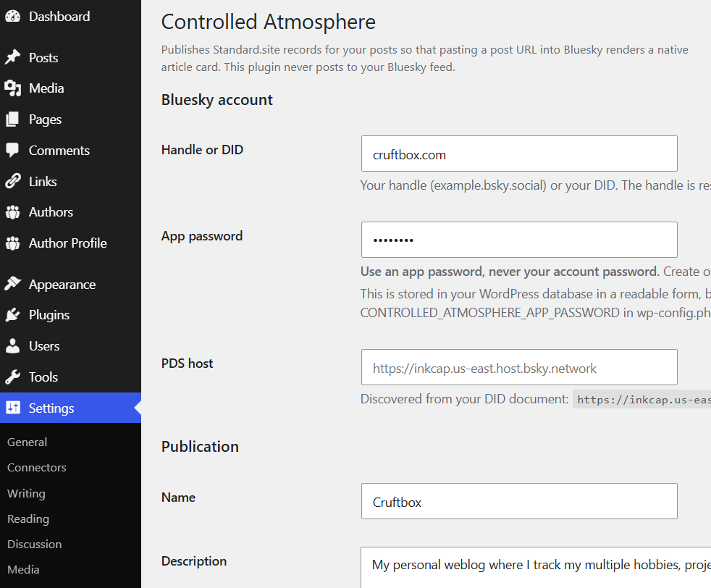Click the 'PDS host' label
The width and height of the screenshot is (711, 588).
coord(188,363)
